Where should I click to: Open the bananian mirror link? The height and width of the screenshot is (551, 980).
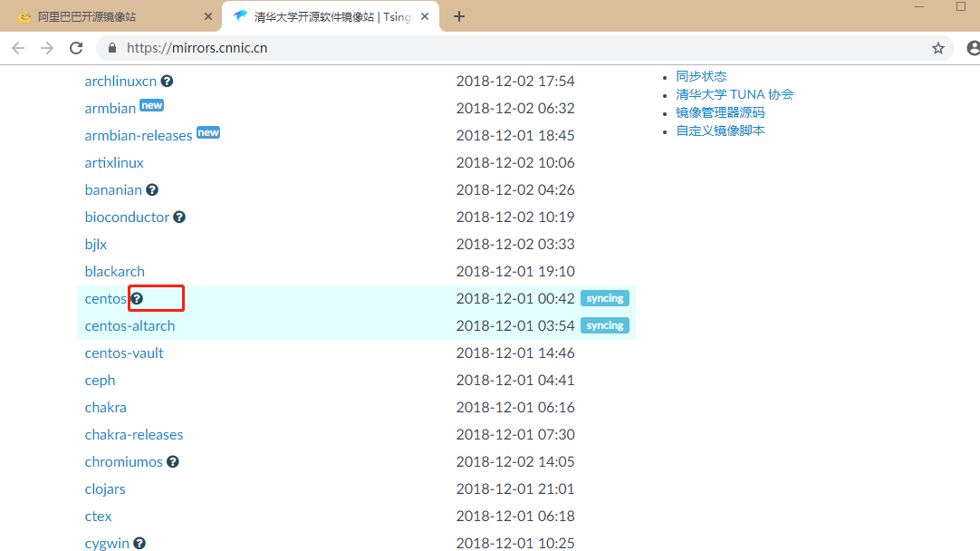113,190
